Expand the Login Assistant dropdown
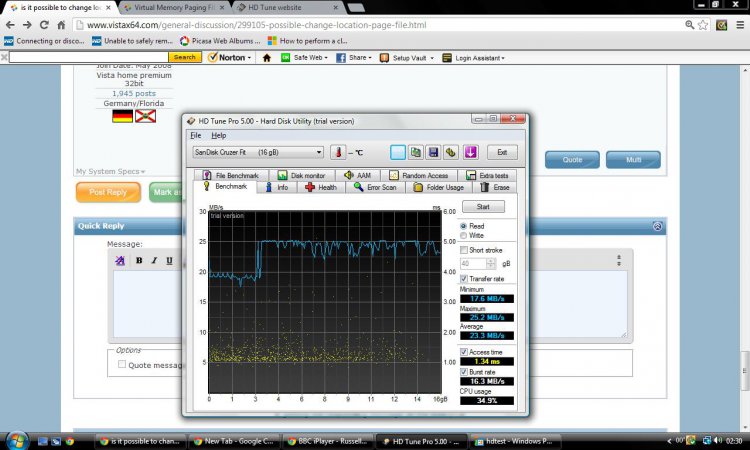 [x=503, y=58]
